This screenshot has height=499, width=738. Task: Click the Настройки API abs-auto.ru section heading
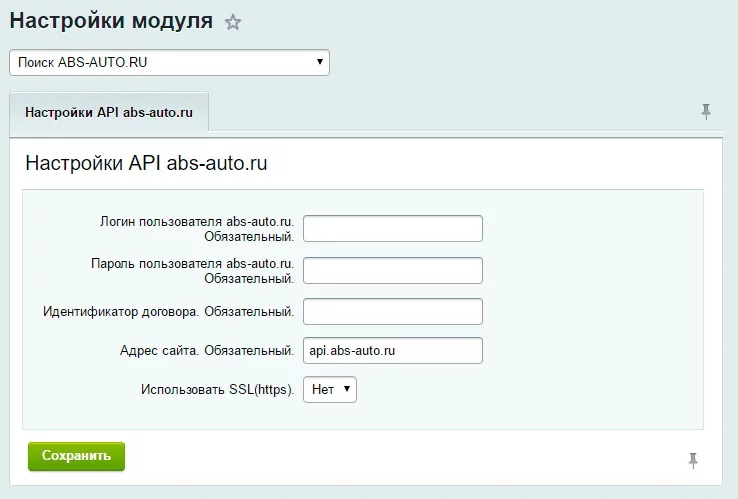(146, 164)
